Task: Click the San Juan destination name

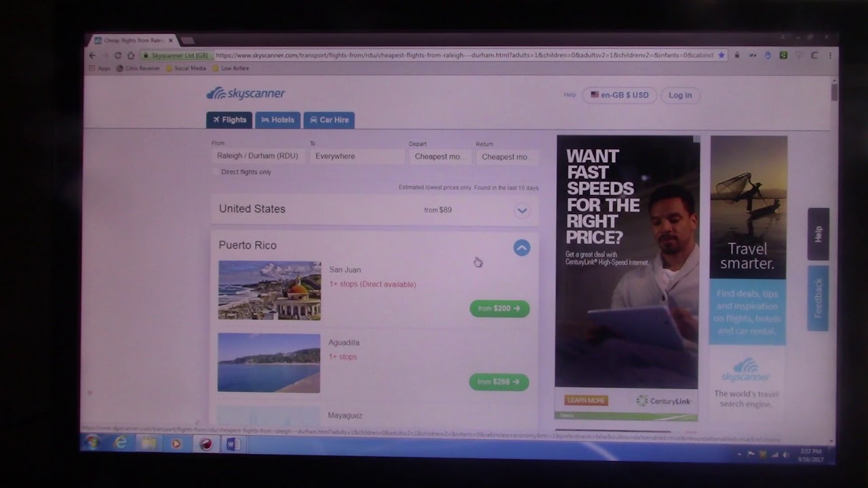Action: (345, 270)
